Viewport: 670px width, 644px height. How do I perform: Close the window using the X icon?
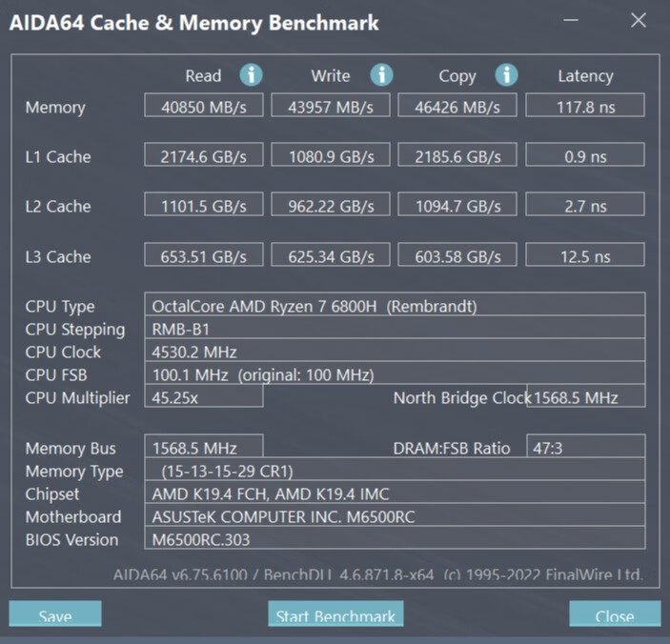pyautogui.click(x=639, y=21)
